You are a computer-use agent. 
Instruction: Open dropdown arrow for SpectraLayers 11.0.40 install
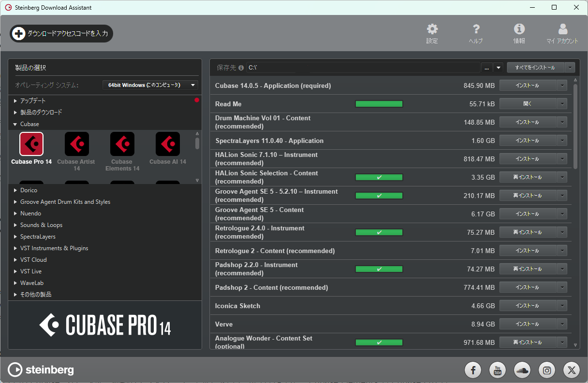(x=562, y=141)
